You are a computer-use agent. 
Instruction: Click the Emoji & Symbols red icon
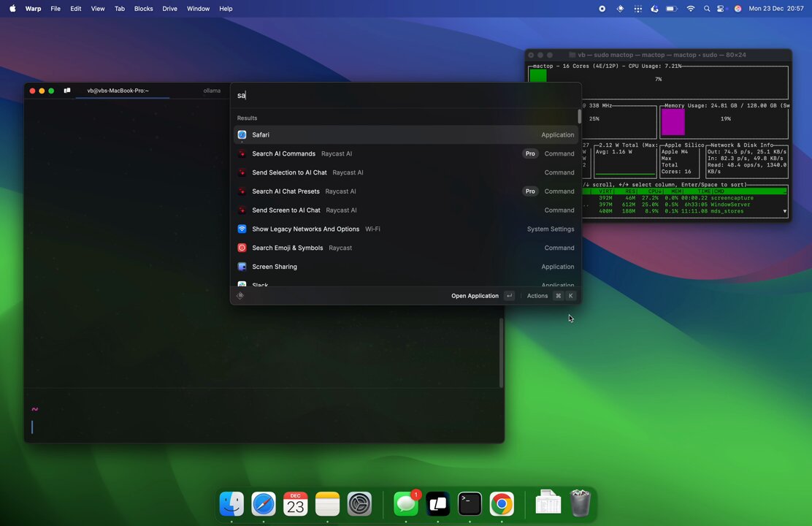(x=242, y=248)
